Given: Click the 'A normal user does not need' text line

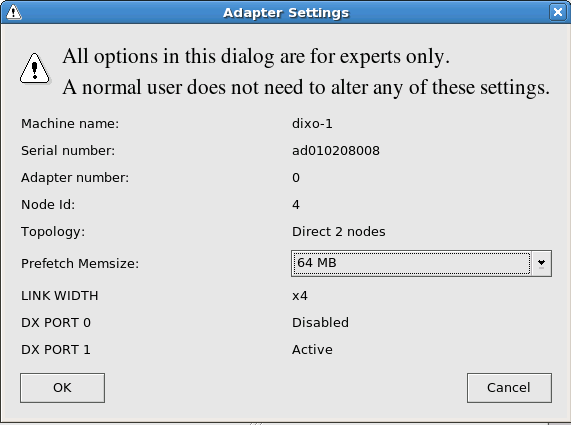Looking at the screenshot, I should click(x=306, y=87).
